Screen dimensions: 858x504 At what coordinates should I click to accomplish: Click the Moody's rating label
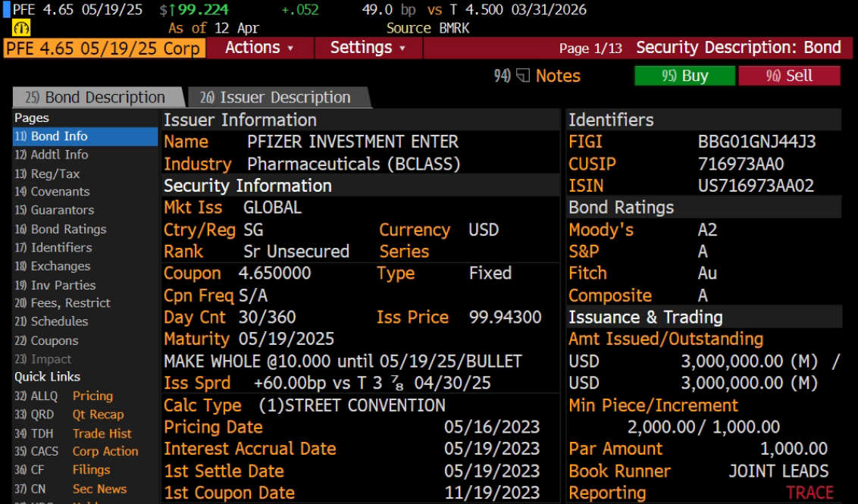[x=601, y=230]
